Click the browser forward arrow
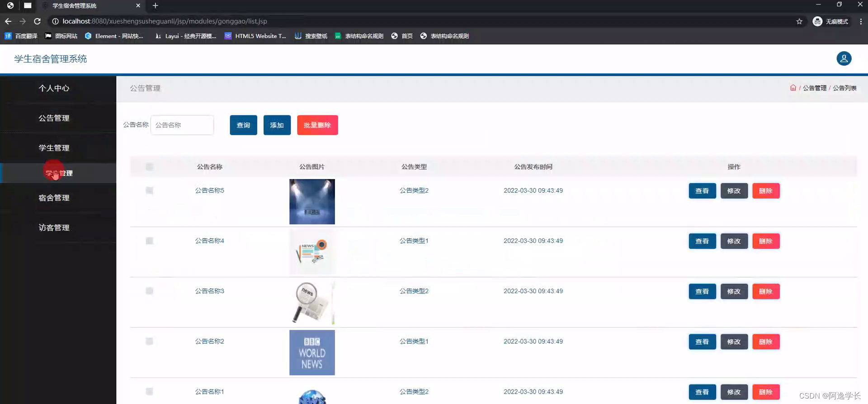 point(23,21)
